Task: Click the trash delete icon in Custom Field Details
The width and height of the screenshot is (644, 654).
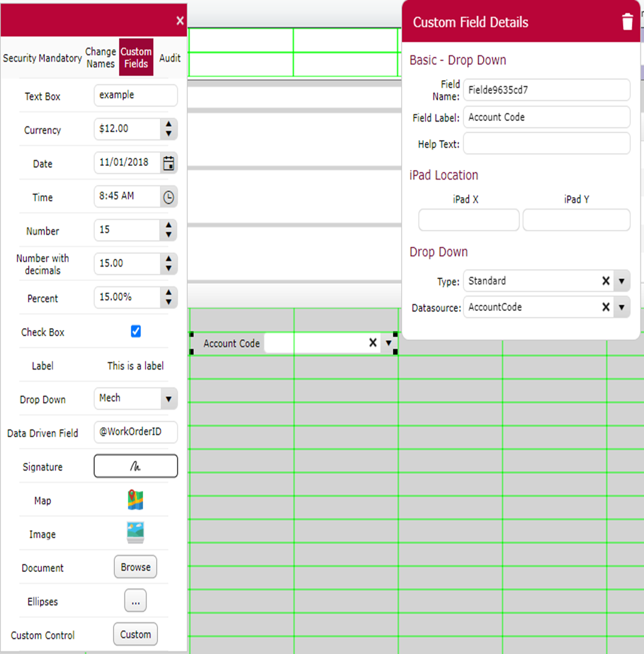Action: [x=627, y=23]
